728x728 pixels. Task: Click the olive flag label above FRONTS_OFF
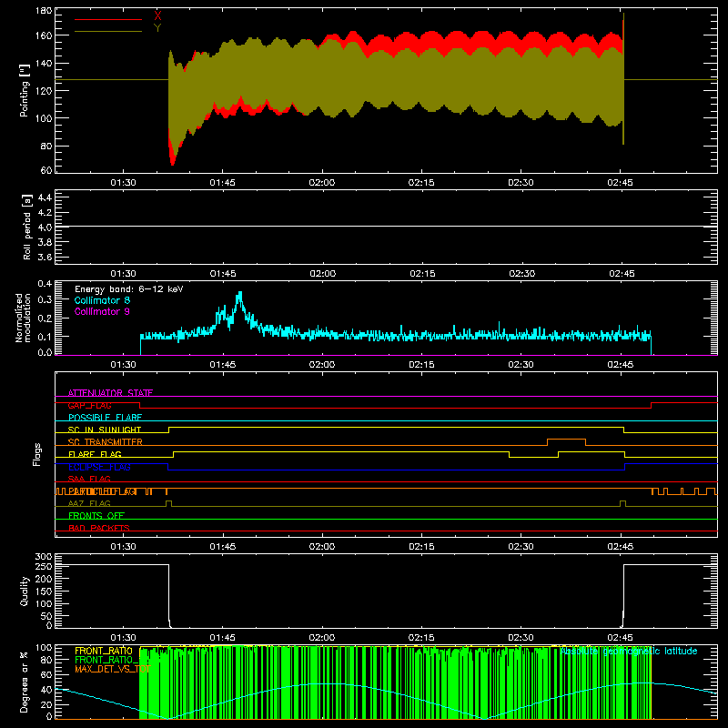(89, 503)
